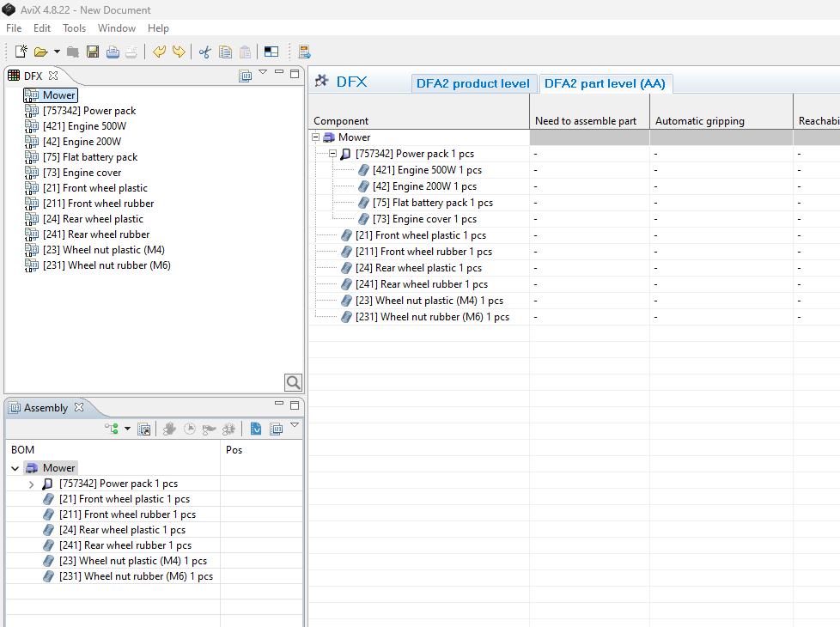The image size is (840, 627).
Task: Click the Print icon in toolbar
Action: pos(113,52)
